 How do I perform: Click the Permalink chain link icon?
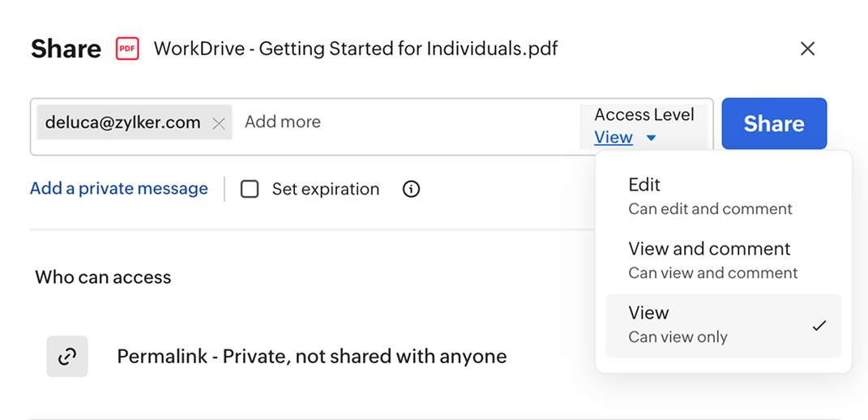67,356
